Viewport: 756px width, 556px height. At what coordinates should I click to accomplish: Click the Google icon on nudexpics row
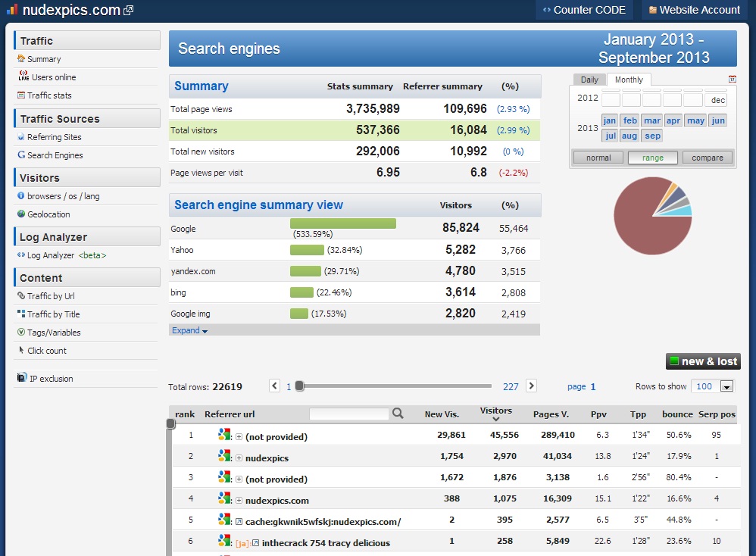[224, 456]
